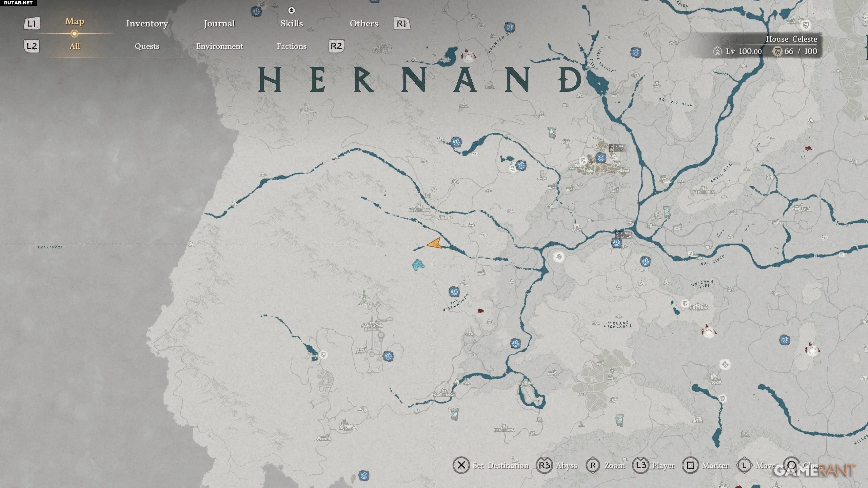Select the cyan horse mount icon
The image size is (868, 488).
418,265
